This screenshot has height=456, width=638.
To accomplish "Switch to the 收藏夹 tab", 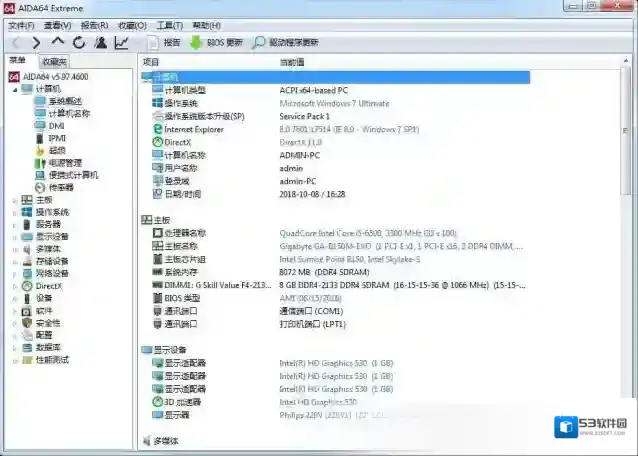I will tap(54, 62).
